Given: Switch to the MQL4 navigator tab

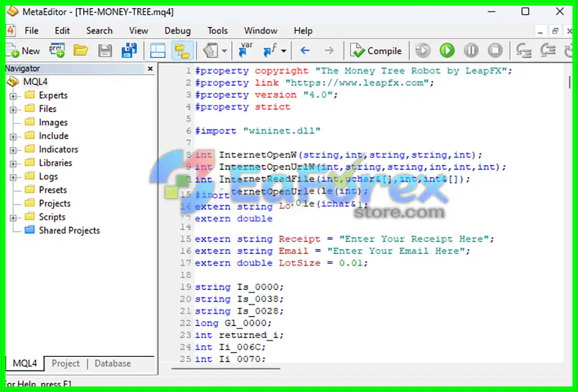Looking at the screenshot, I should (x=25, y=363).
